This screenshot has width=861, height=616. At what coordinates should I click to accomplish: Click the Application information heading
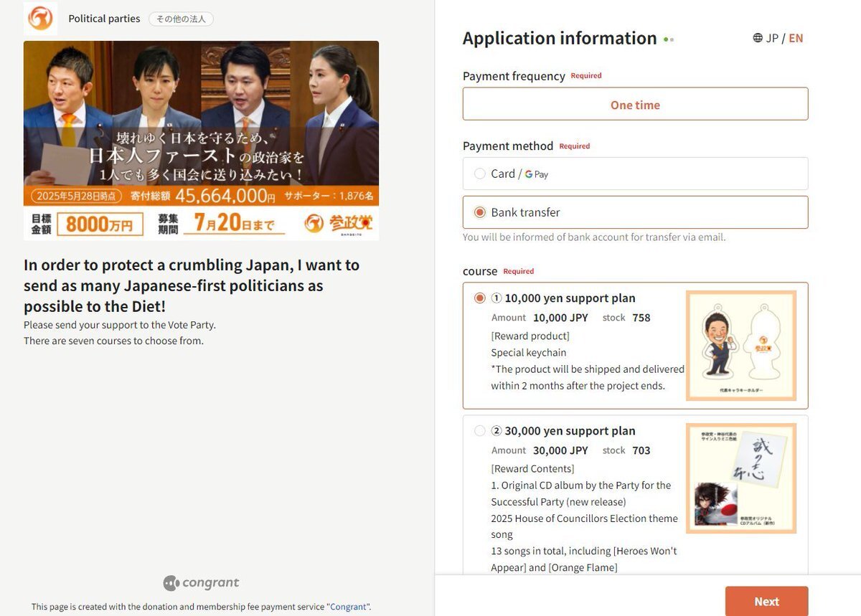[x=560, y=38]
